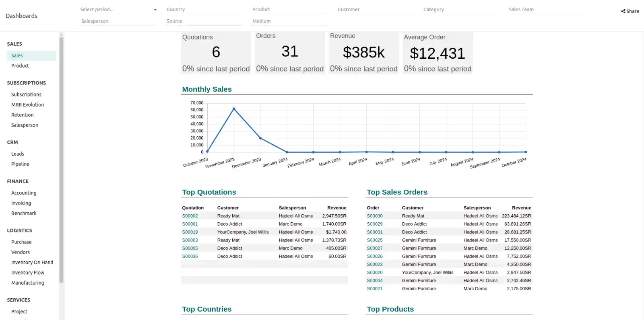Open the Product dashboard in sidebar

point(20,66)
